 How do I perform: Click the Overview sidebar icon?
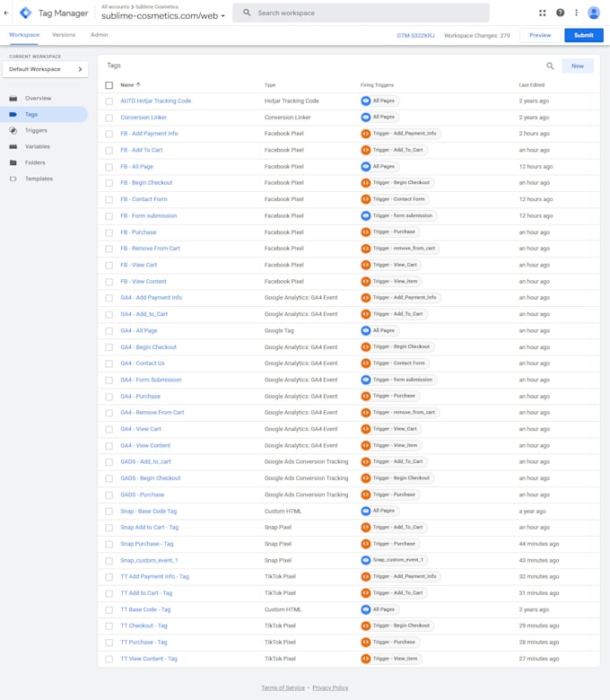point(13,98)
